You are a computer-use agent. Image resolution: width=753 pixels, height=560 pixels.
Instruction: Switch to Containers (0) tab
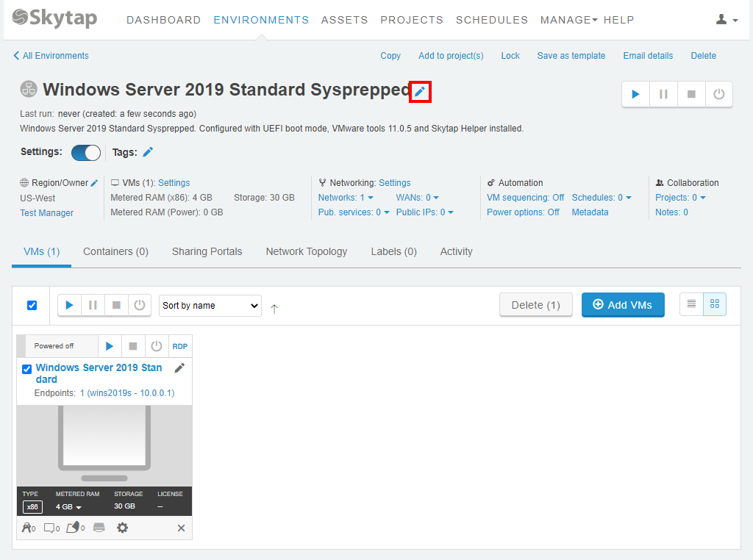[115, 251]
